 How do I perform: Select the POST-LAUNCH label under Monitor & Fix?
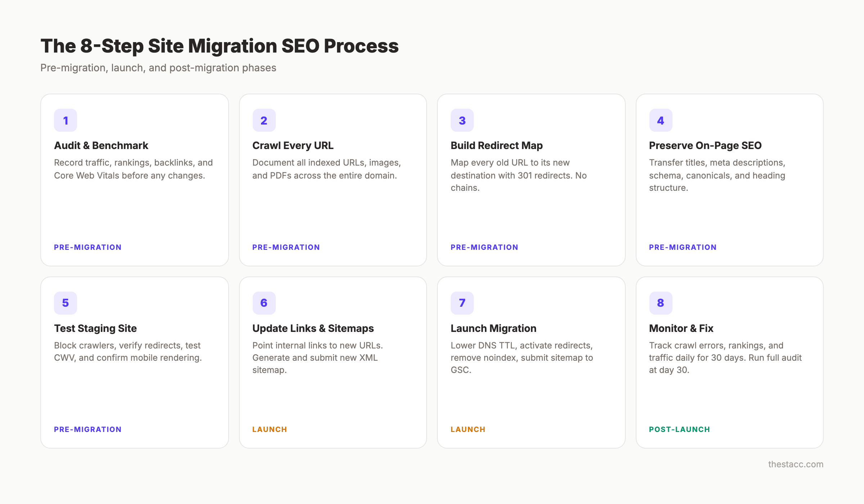click(680, 429)
